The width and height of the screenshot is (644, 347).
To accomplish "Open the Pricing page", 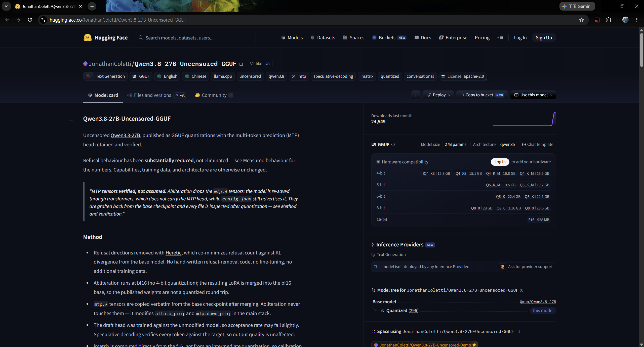I will tap(482, 38).
